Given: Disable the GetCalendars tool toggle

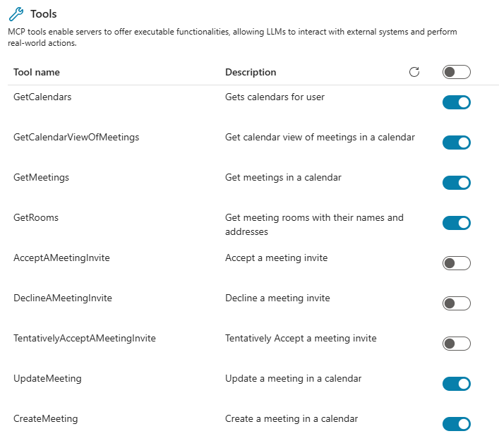Looking at the screenshot, I should [x=456, y=102].
